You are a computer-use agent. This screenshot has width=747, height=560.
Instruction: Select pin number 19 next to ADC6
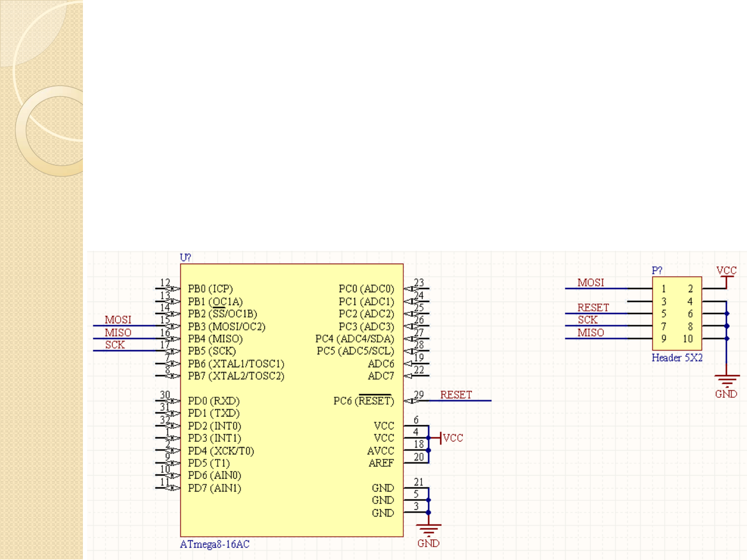[419, 357]
